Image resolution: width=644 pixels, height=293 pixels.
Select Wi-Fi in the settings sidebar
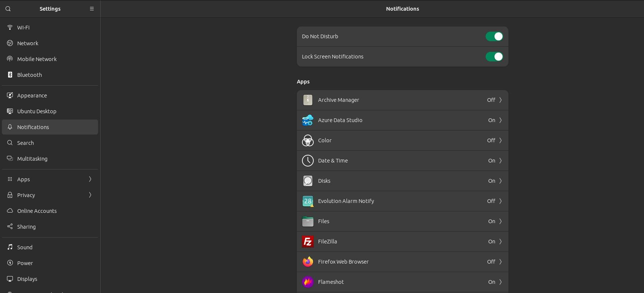coord(24,28)
